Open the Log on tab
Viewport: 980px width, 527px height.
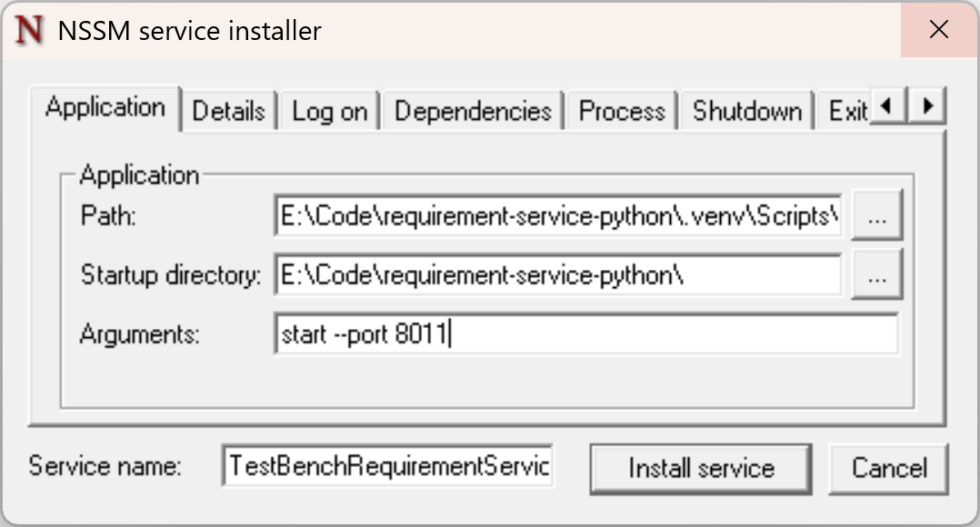click(328, 109)
